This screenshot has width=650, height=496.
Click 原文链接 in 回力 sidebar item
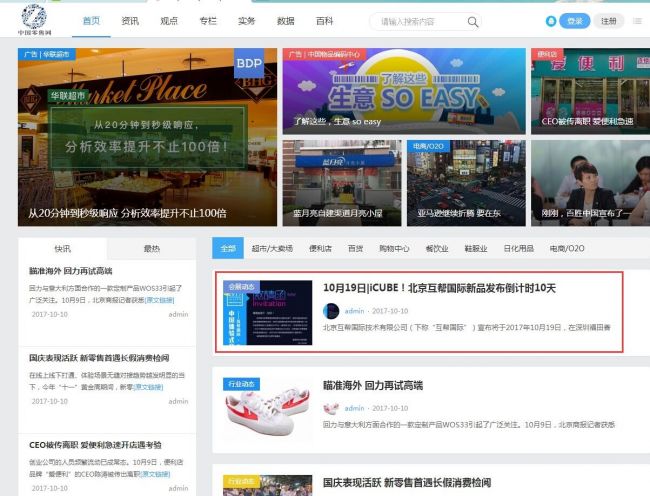(159, 300)
